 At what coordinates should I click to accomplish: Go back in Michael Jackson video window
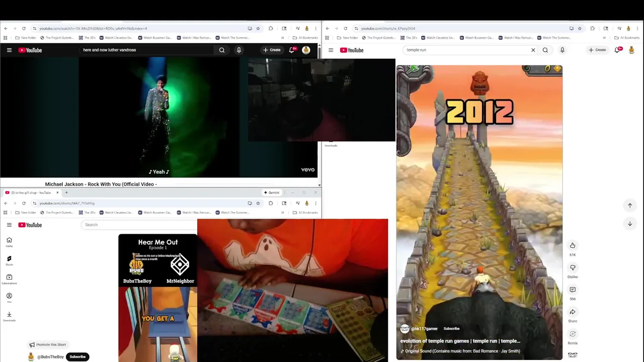(x=6, y=28)
